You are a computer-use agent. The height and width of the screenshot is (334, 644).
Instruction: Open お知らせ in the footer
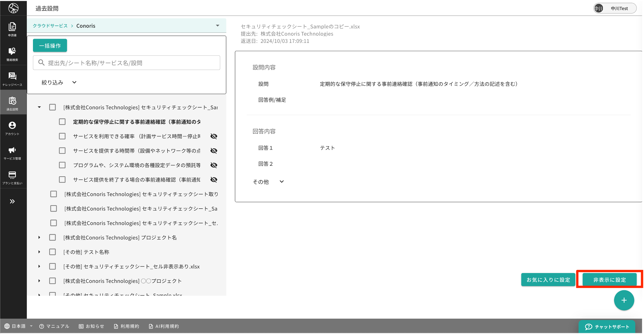point(95,326)
